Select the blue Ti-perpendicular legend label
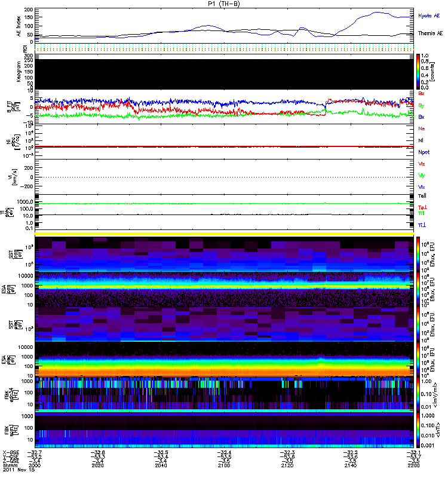Viewport: 448px width, 478px height. (x=422, y=225)
